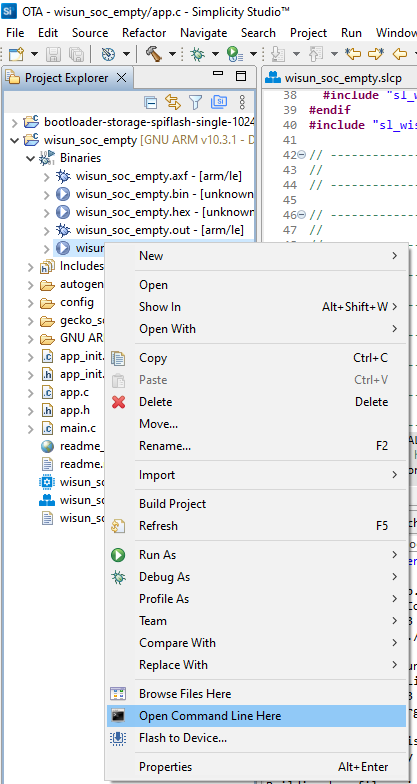Image resolution: width=417 pixels, height=784 pixels.
Task: Open Project Explorer view menu dots
Action: pos(242,102)
